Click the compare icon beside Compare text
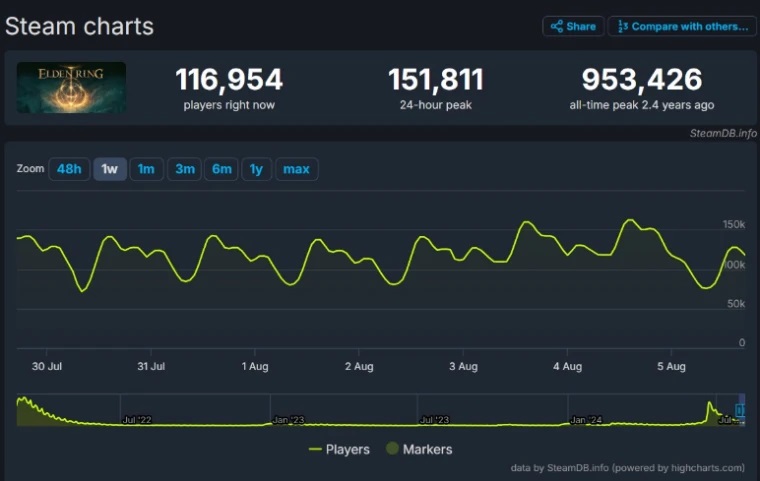This screenshot has height=481, width=760. pos(623,26)
